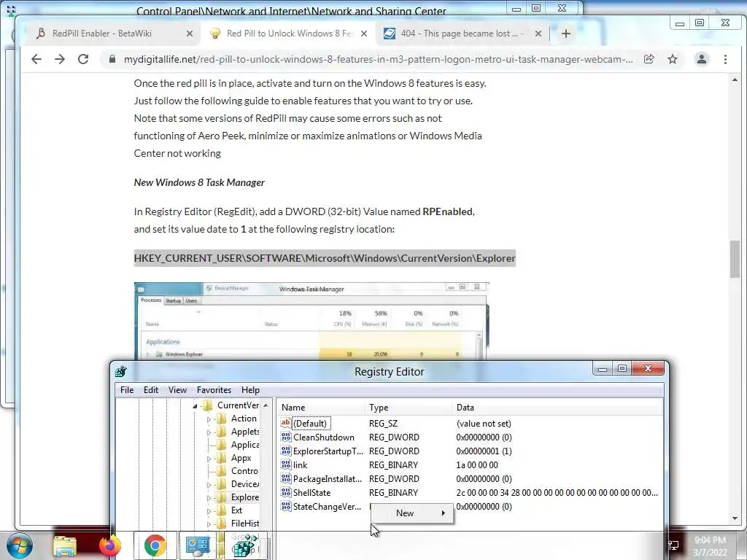Image resolution: width=747 pixels, height=560 pixels.
Task: Collapse the CurrentVersion registry key
Action: [x=195, y=406]
